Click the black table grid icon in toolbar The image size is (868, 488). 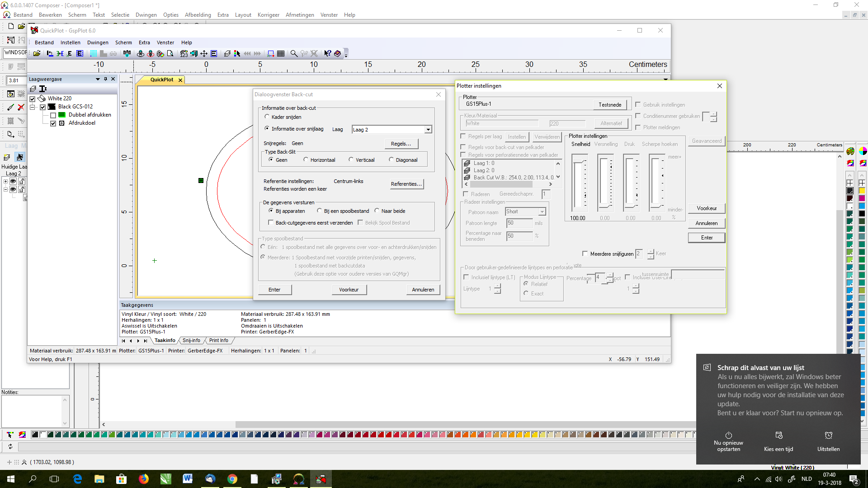pos(281,53)
